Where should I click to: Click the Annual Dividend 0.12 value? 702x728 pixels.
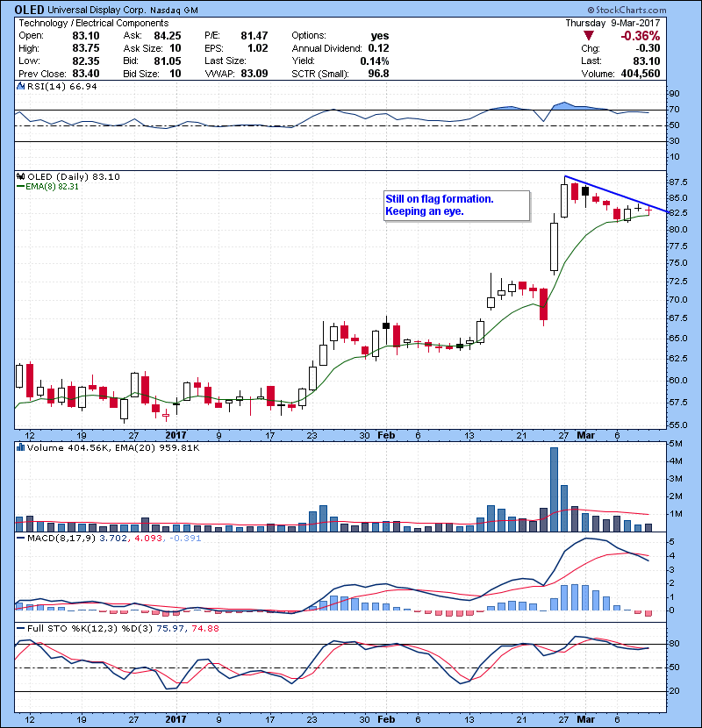pos(378,48)
